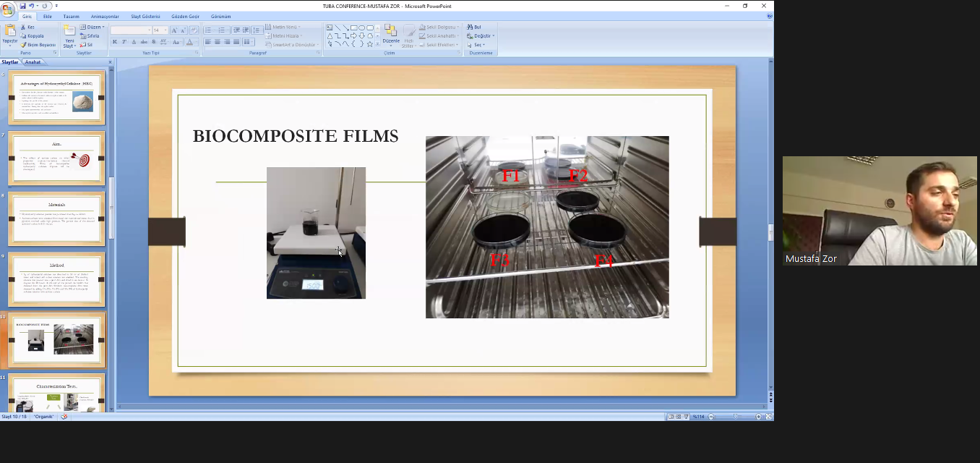Screen dimensions: 980x463
Task: Open the Animasyonlar ribbon tab
Action: (105, 16)
